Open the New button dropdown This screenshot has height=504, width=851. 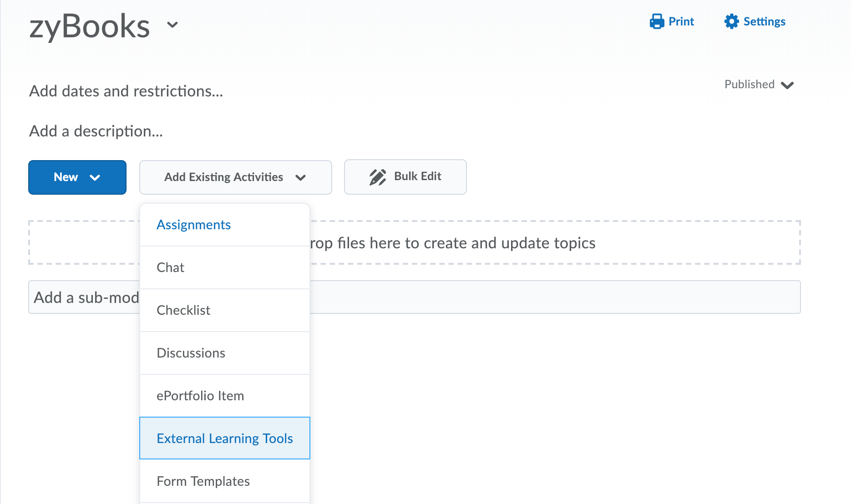coord(77,177)
